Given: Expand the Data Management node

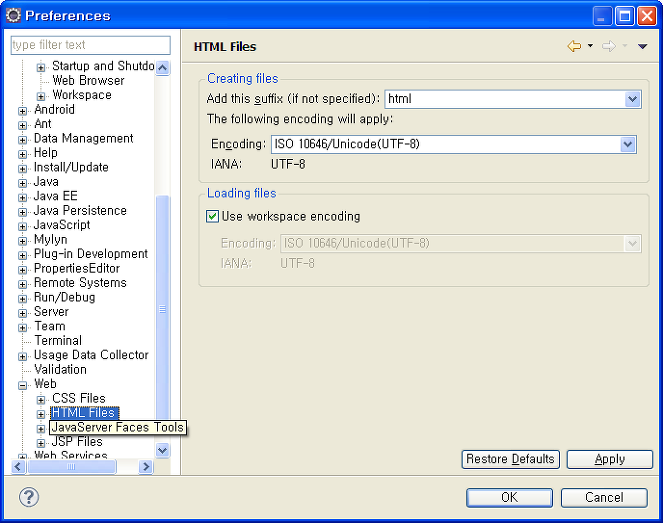Looking at the screenshot, I should [22, 140].
